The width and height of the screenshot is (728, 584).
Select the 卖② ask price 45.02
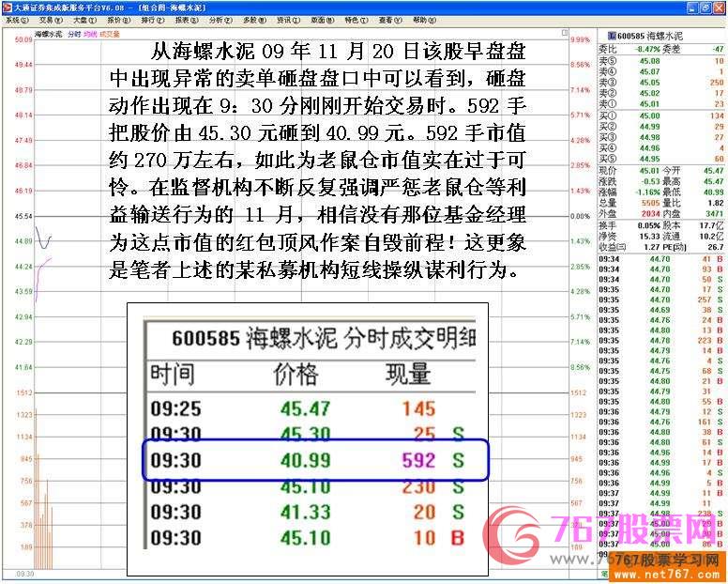point(649,93)
